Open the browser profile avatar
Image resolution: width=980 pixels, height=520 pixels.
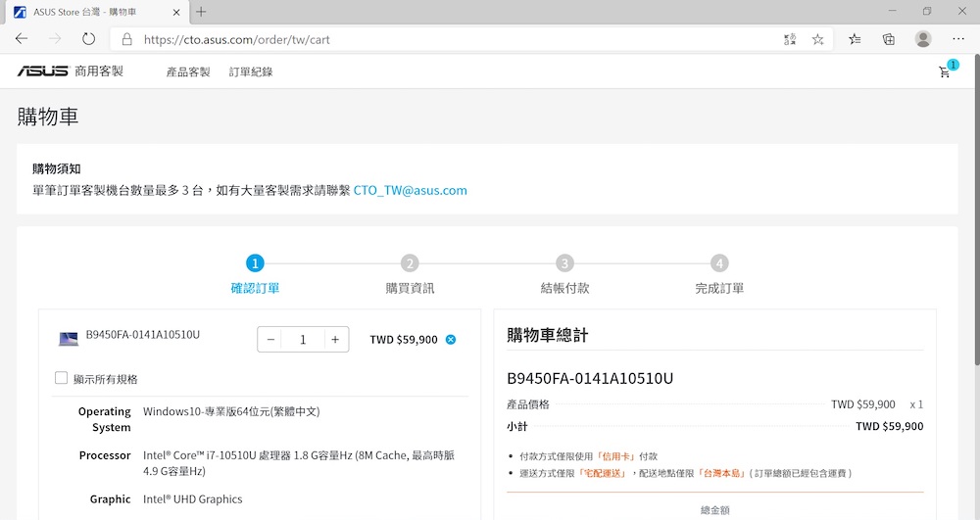point(923,39)
